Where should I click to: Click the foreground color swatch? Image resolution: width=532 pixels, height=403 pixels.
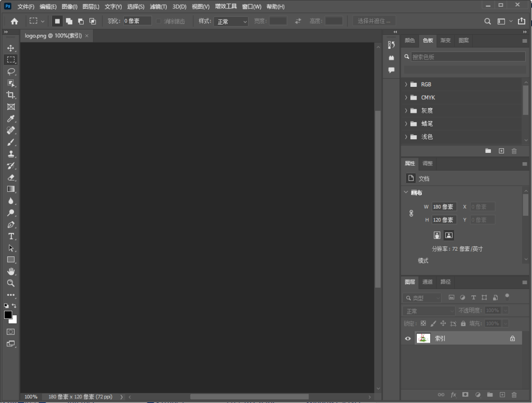click(x=8, y=315)
